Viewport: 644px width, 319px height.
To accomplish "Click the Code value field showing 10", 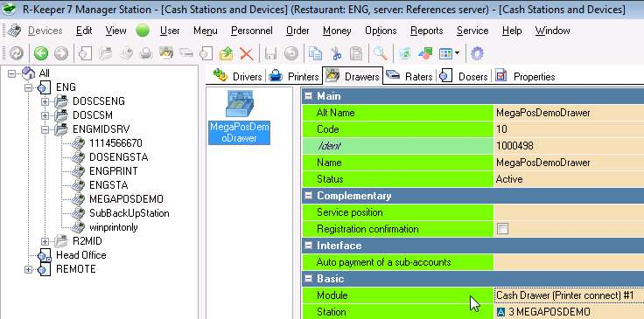I will [x=569, y=129].
